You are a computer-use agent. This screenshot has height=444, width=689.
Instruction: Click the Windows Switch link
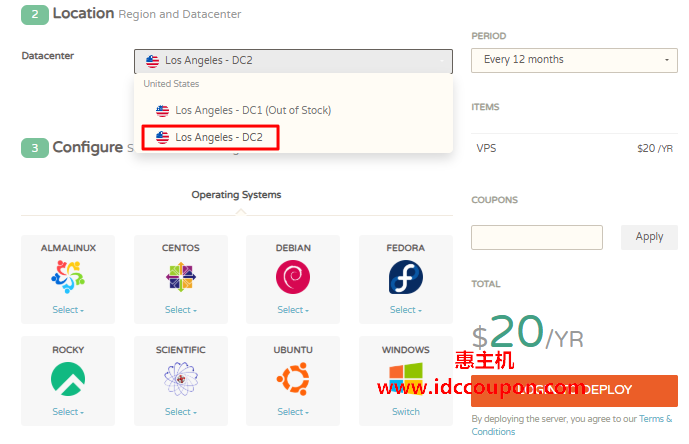406,412
